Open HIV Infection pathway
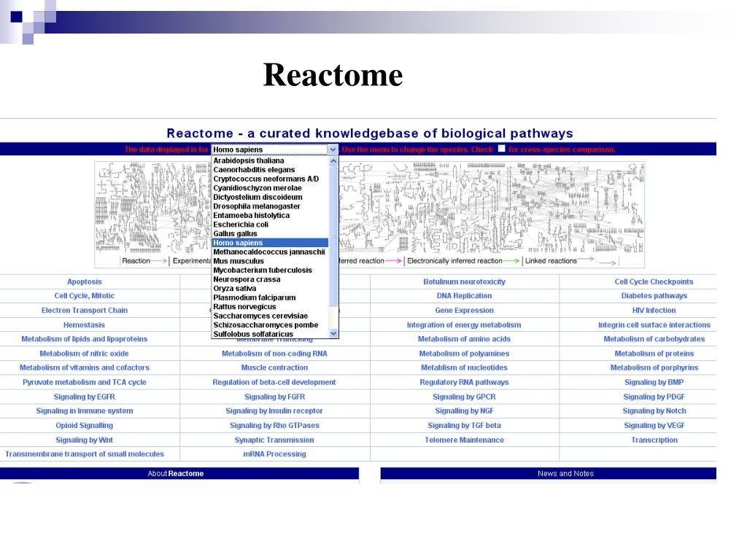This screenshot has width=747, height=560. coord(654,311)
